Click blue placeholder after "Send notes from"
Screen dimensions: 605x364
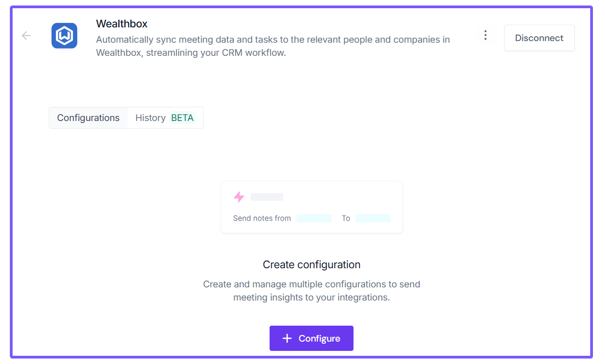click(x=314, y=218)
